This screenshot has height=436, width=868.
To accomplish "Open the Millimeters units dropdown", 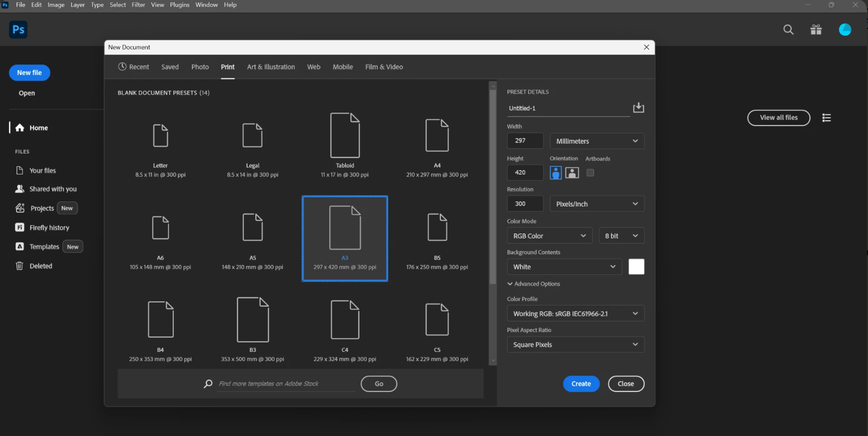I will (597, 141).
